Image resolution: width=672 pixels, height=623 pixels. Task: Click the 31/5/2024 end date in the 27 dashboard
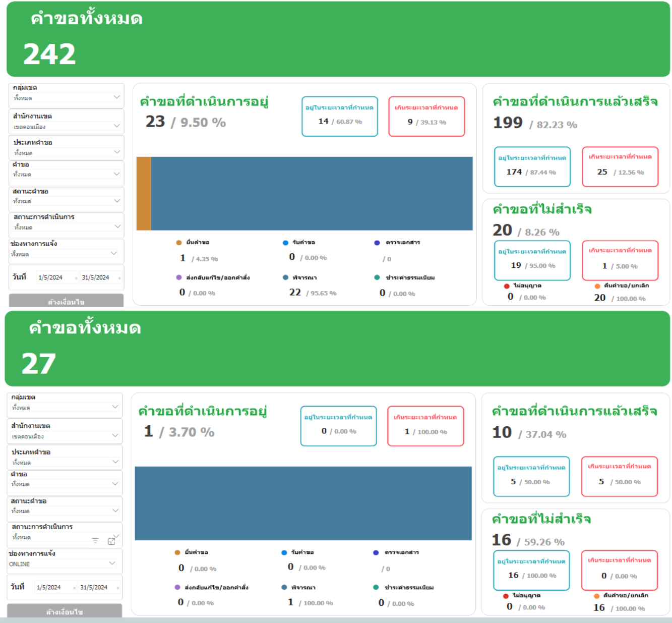tap(94, 587)
